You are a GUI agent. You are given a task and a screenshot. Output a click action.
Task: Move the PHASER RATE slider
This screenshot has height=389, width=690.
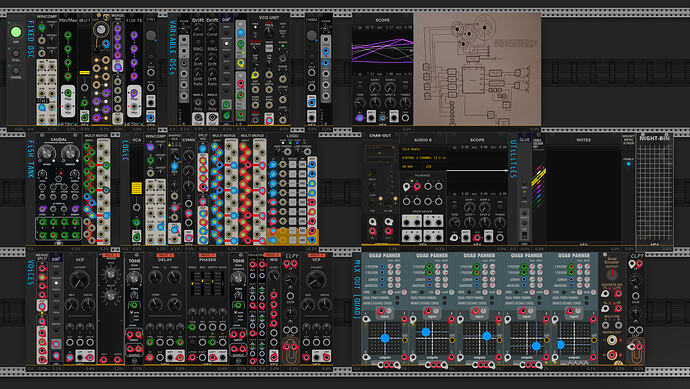222,283
